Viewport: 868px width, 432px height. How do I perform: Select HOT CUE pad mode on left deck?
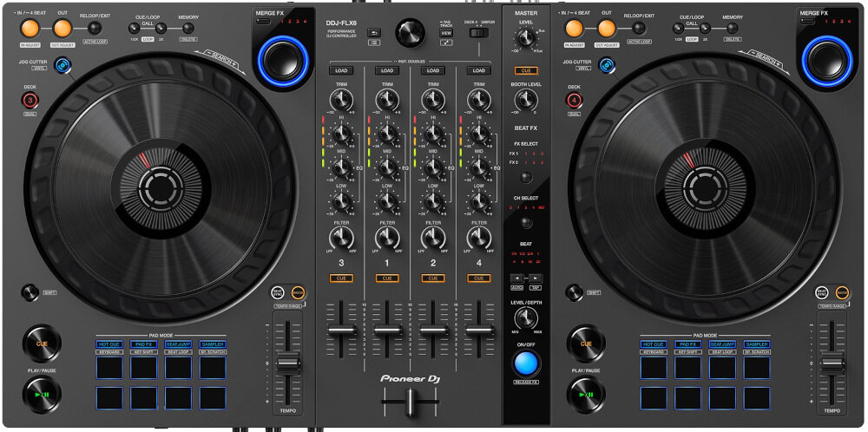[109, 344]
